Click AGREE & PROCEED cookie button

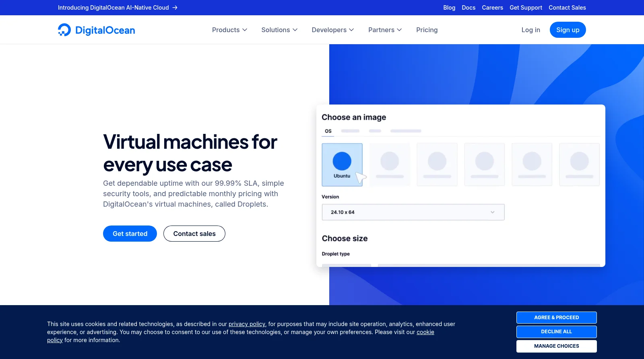click(x=556, y=318)
